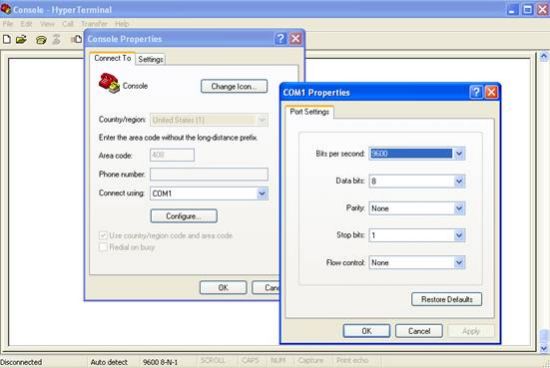Open the File menu
The height and width of the screenshot is (368, 550).
pos(8,24)
